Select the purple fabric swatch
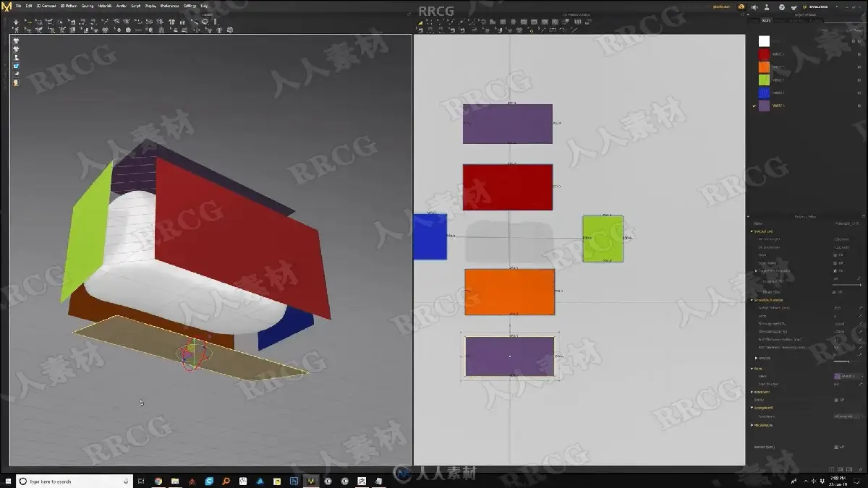The image size is (868, 488). pos(764,106)
